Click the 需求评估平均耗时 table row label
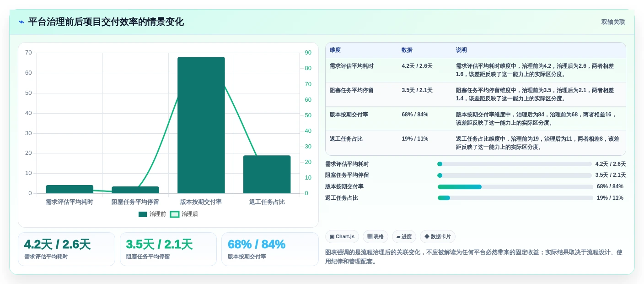The height and width of the screenshot is (284, 644). click(x=352, y=66)
